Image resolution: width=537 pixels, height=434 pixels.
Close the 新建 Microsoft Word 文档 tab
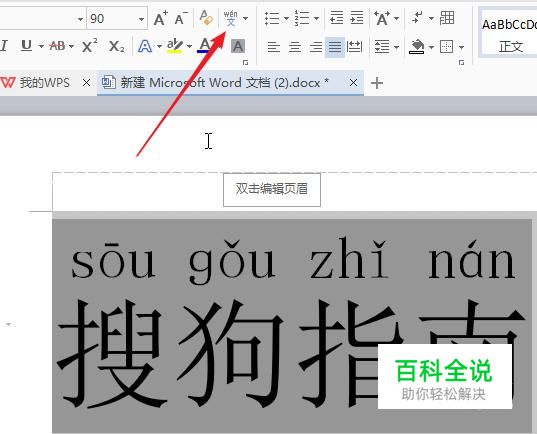353,83
